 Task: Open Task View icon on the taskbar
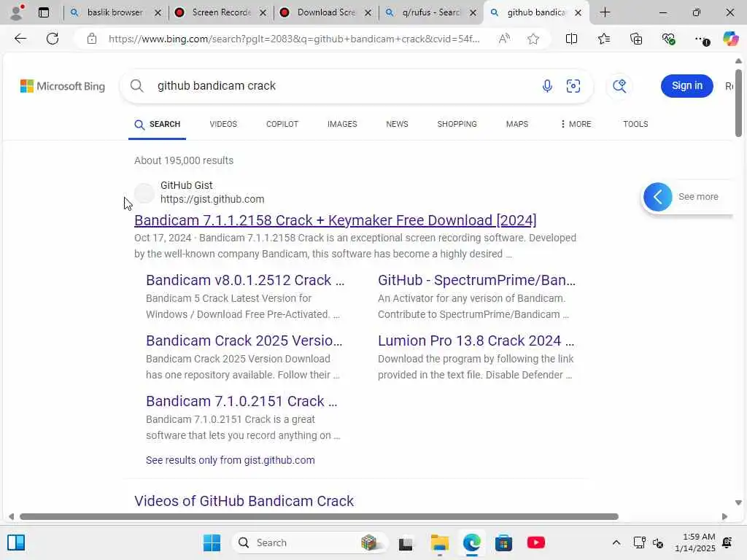tap(406, 543)
